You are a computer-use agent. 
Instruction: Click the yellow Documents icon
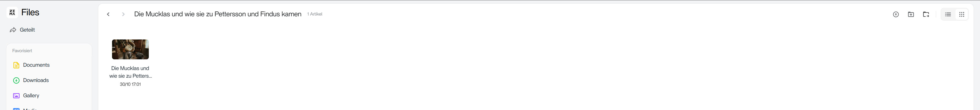point(16,65)
